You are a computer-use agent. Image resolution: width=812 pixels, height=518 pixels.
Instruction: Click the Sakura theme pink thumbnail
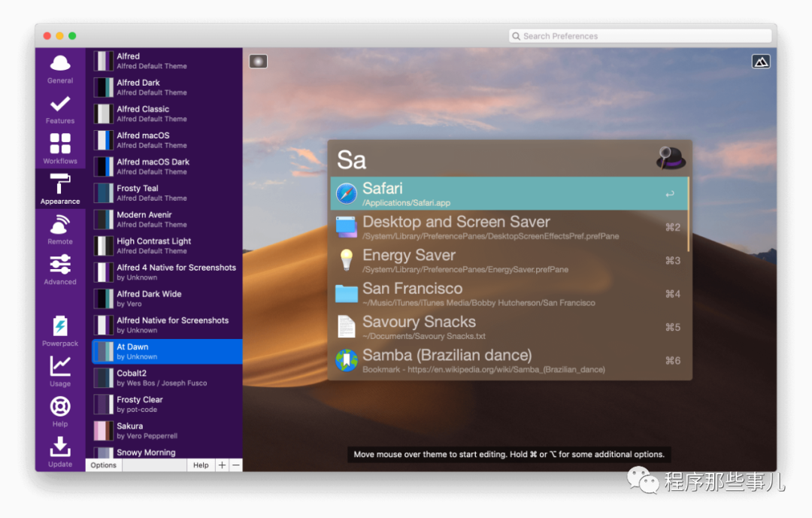(x=103, y=431)
